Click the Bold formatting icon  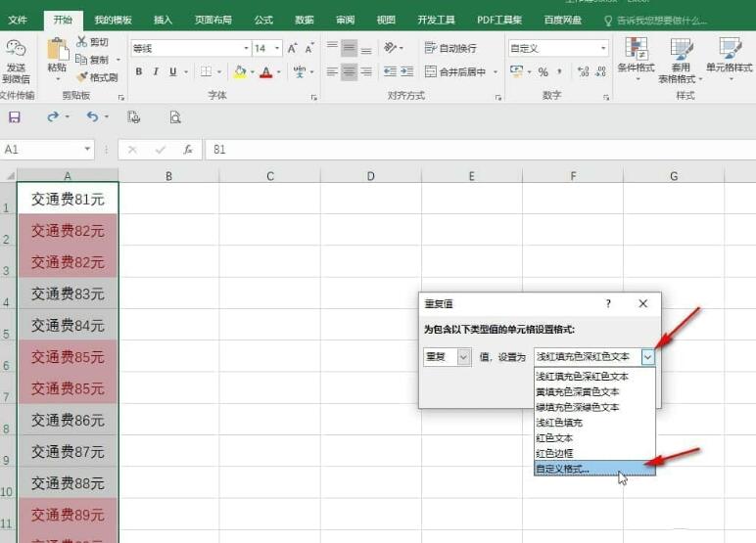(139, 71)
